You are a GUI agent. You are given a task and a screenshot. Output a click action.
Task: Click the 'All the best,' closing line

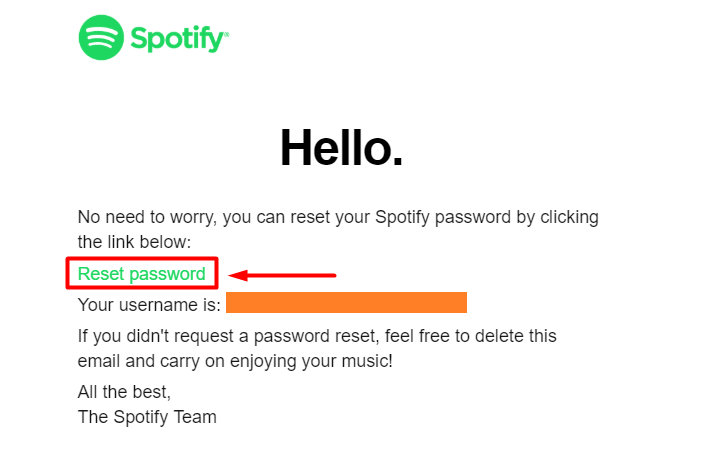pyautogui.click(x=124, y=392)
